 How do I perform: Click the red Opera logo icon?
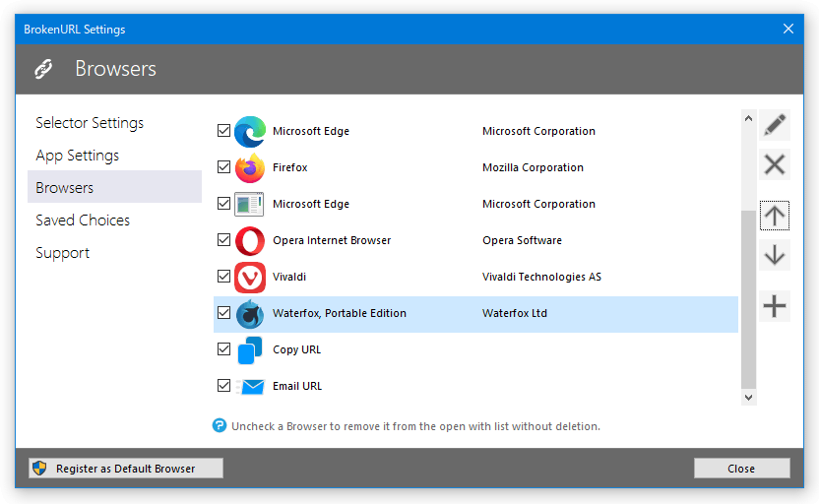pos(250,241)
